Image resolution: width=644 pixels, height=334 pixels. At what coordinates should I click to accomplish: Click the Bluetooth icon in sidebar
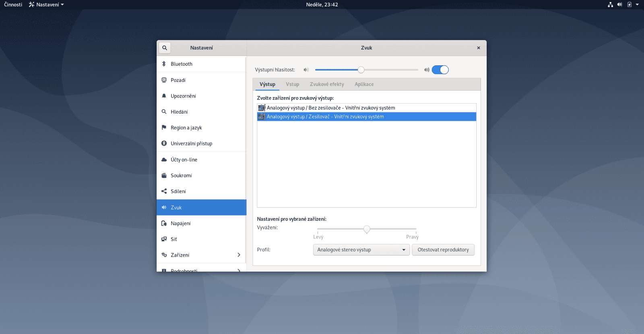[x=164, y=64]
